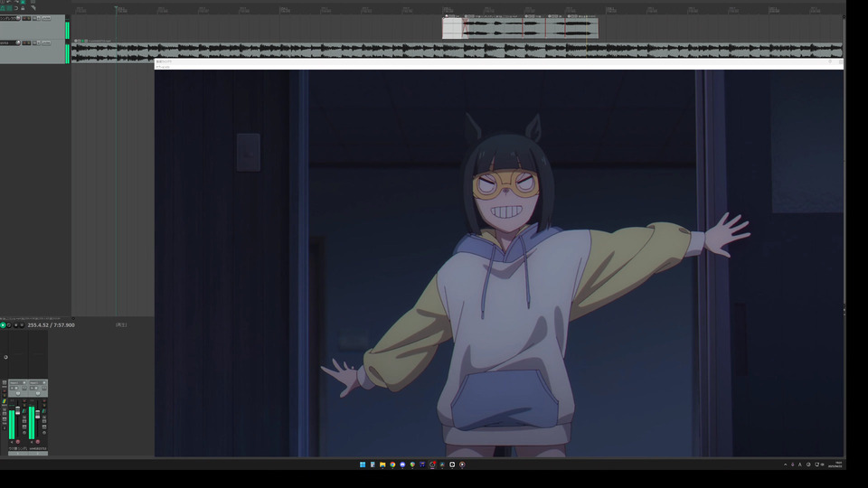Mute the first track in track panel
The width and height of the screenshot is (868, 488).
tap(24, 18)
